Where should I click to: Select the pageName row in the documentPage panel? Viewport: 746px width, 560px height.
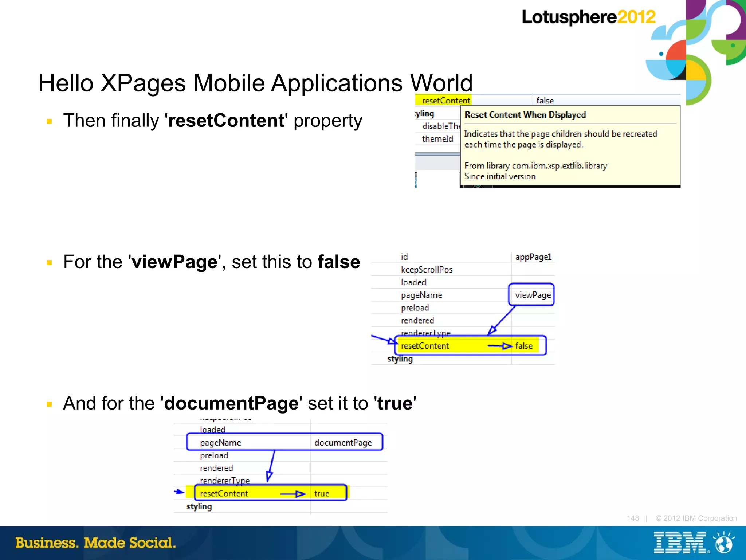pyautogui.click(x=280, y=443)
